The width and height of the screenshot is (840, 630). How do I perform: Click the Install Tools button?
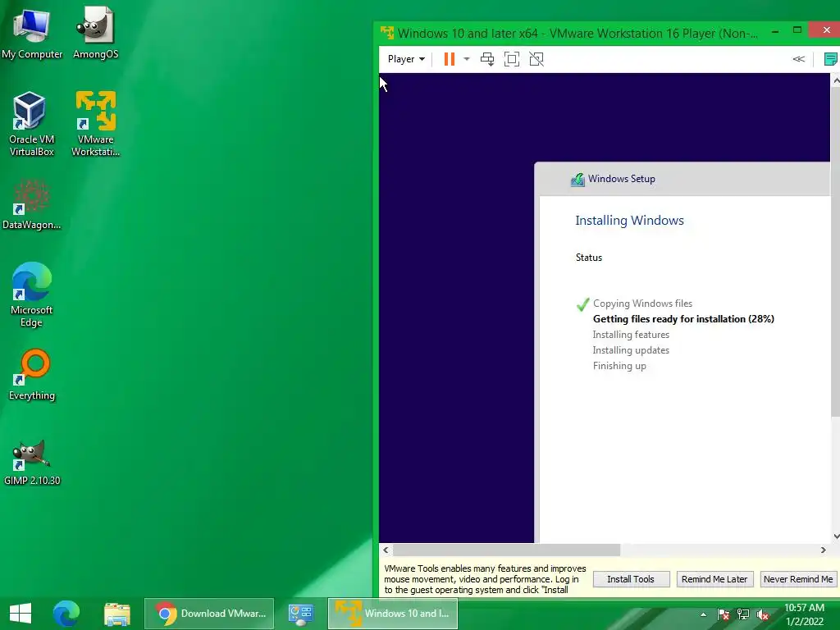pos(631,579)
